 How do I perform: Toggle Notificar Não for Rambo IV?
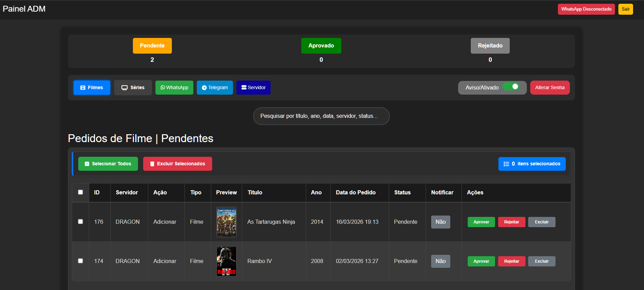(440, 261)
